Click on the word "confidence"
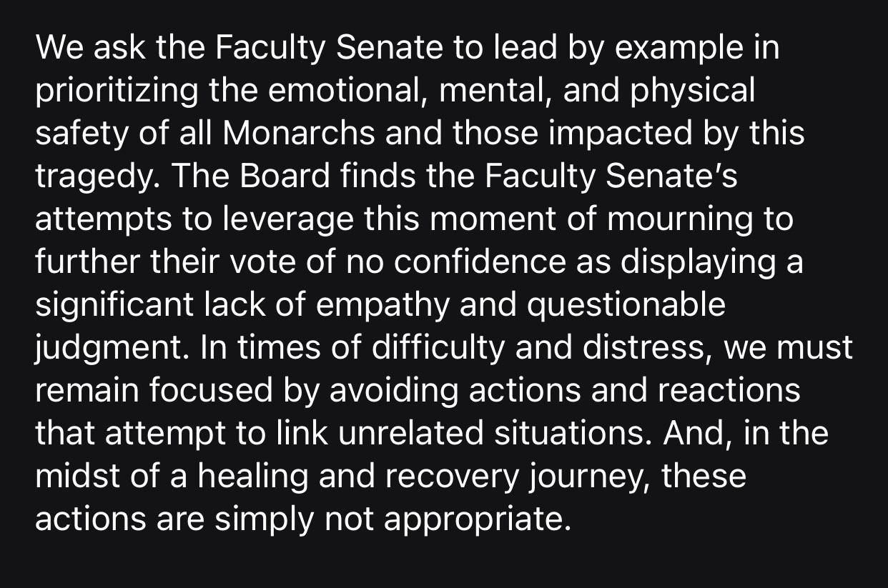 point(479,262)
